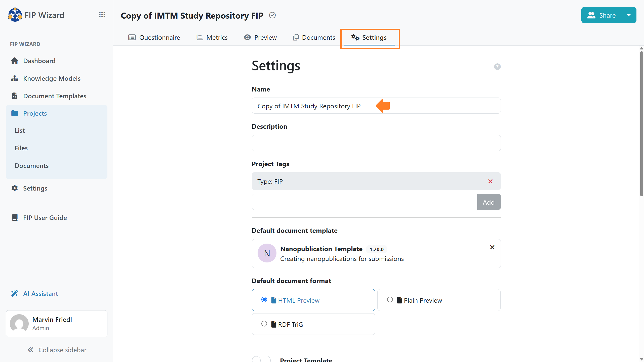Focus the Name input field
The height and width of the screenshot is (362, 644).
click(376, 106)
